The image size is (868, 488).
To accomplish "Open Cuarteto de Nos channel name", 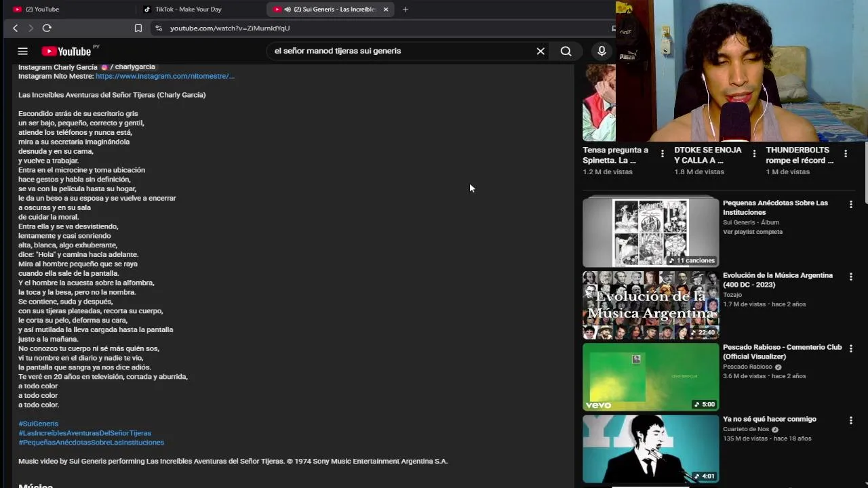I will click(x=746, y=429).
